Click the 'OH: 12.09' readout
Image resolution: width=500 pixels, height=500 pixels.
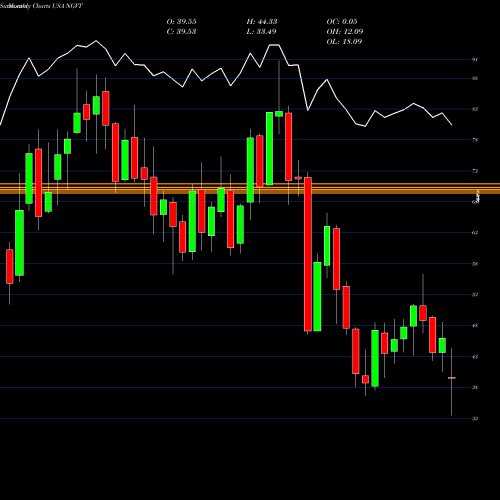point(345,32)
